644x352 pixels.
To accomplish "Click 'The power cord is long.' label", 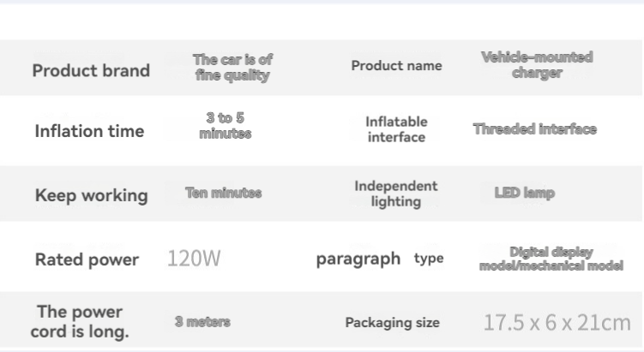I will 80,322.
